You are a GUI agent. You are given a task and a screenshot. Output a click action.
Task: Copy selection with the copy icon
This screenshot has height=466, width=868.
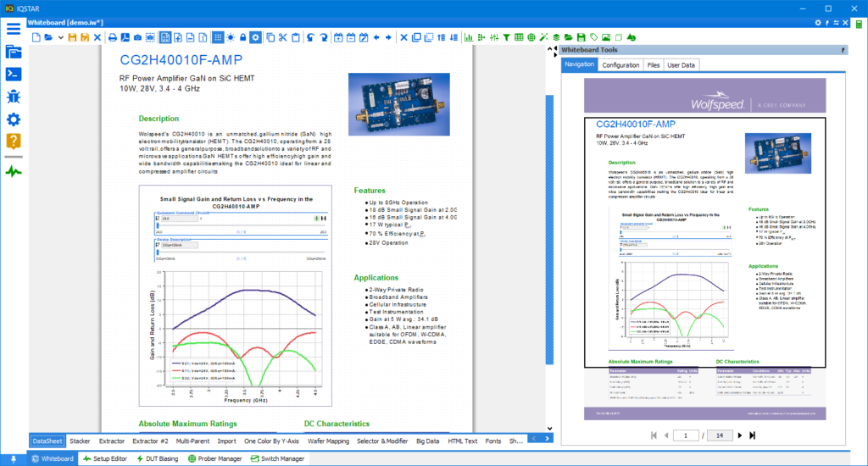click(270, 37)
